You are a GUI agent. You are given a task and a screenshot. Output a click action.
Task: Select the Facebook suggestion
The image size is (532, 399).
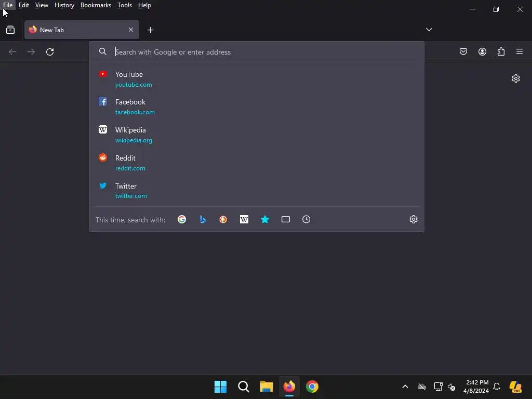(257, 107)
